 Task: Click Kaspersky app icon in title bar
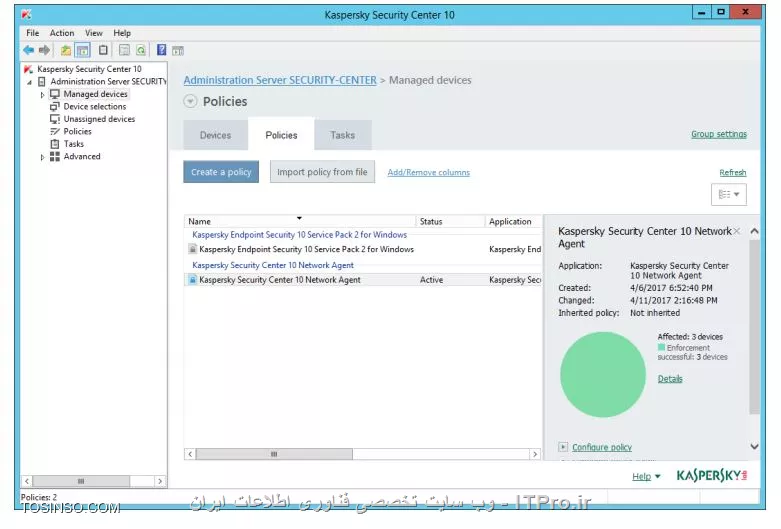26,14
